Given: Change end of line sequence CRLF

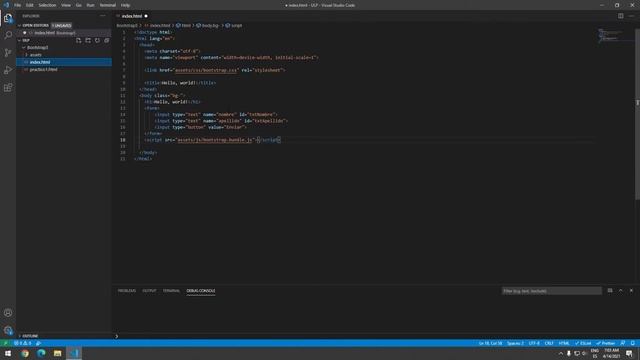Looking at the screenshot, I should [549, 343].
